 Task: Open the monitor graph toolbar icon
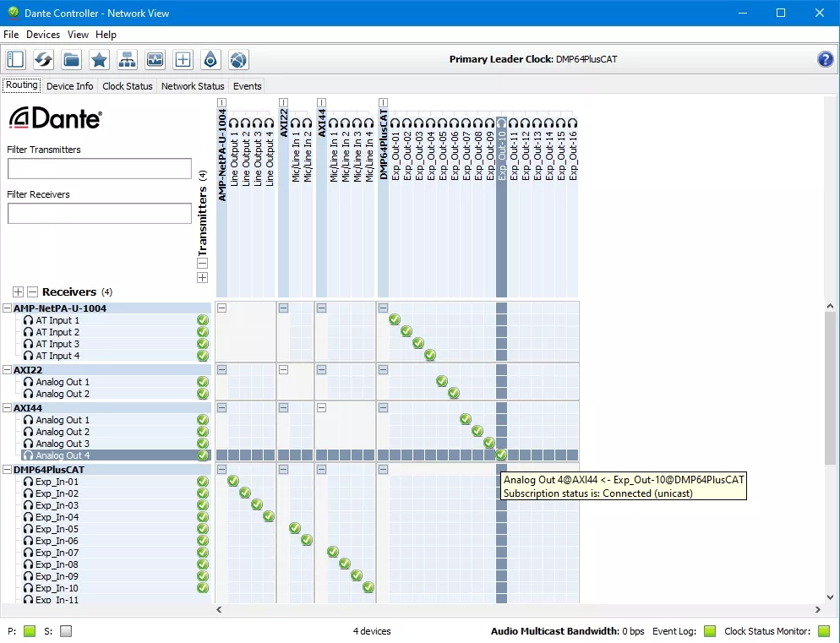[x=155, y=59]
